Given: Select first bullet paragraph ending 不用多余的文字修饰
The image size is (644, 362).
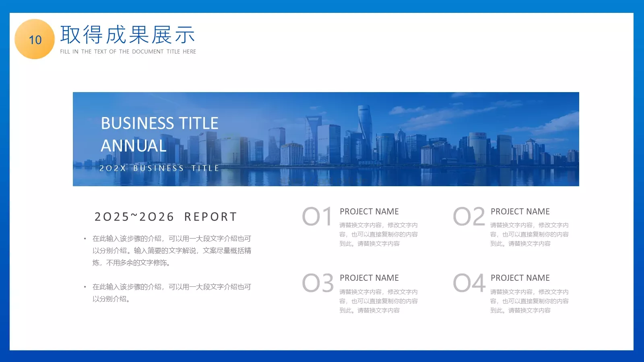Looking at the screenshot, I should (172, 251).
